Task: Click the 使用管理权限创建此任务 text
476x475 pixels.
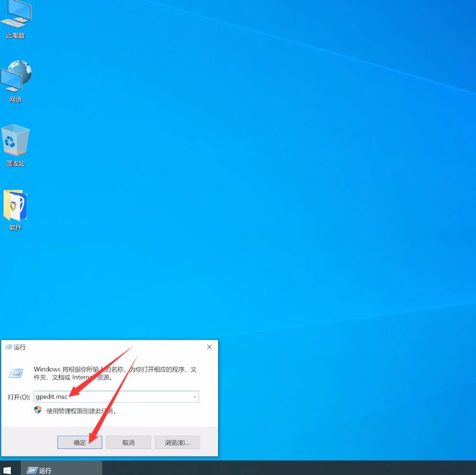Action: (x=81, y=411)
